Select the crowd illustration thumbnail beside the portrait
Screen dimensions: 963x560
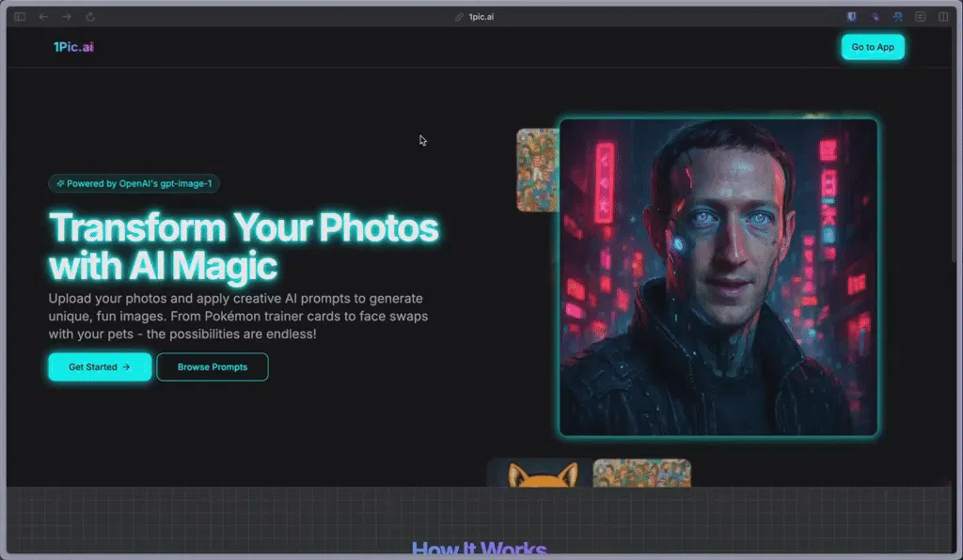pyautogui.click(x=537, y=170)
